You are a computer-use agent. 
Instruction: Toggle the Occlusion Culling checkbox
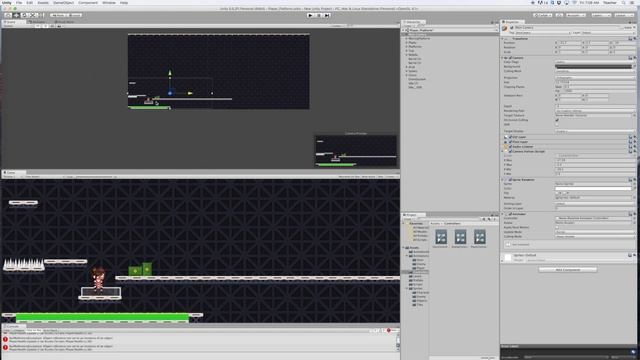(557, 120)
